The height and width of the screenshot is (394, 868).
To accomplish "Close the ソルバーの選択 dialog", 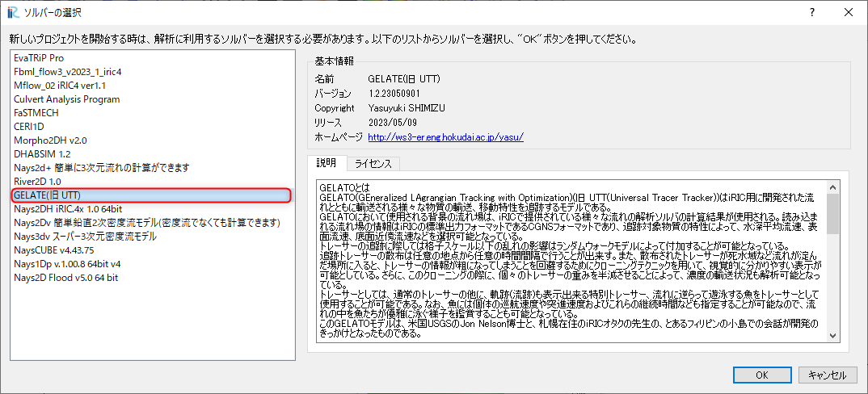I will pos(848,11).
